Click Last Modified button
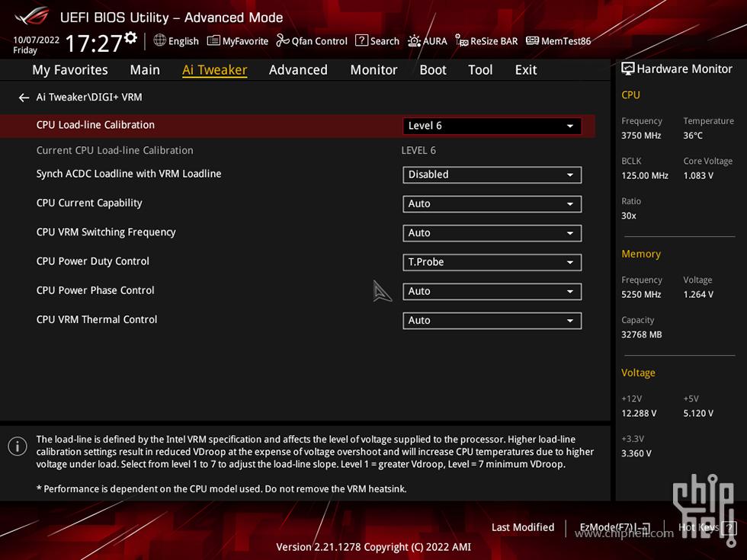This screenshot has width=747, height=560. coord(523,527)
